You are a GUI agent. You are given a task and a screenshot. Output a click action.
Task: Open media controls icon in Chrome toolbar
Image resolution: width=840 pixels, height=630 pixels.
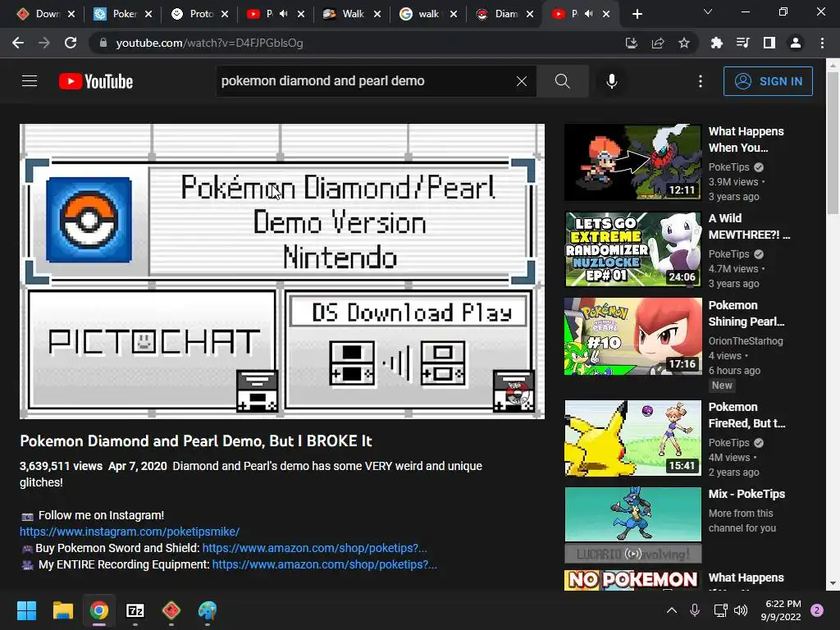tap(742, 43)
